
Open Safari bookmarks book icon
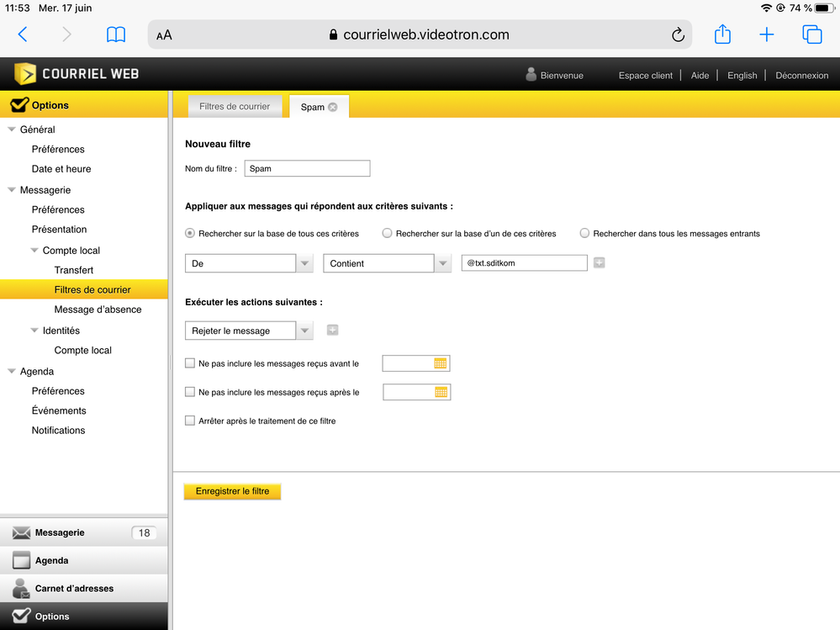pos(116,34)
